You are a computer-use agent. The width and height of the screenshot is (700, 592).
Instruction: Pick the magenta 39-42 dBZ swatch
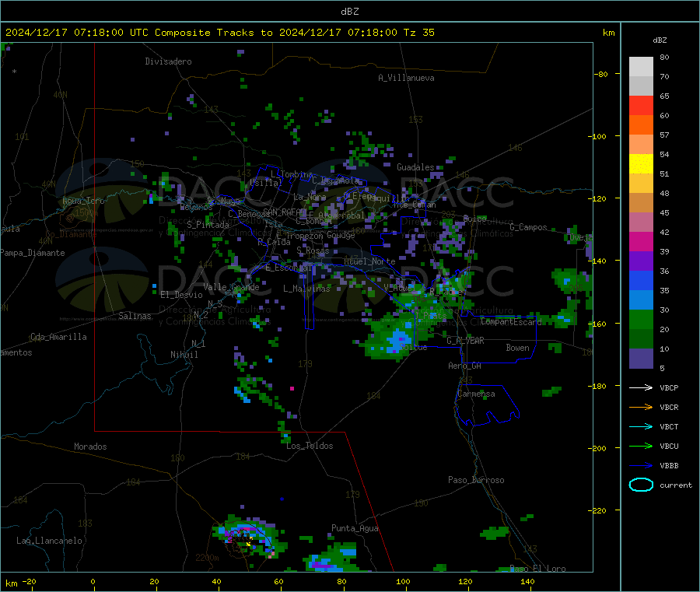(x=641, y=241)
